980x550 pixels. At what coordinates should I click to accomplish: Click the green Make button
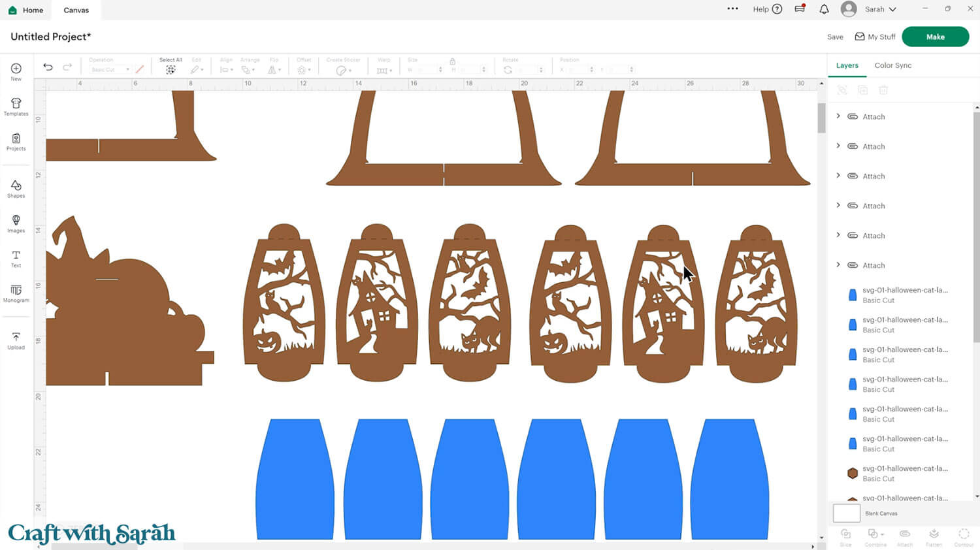tap(935, 37)
